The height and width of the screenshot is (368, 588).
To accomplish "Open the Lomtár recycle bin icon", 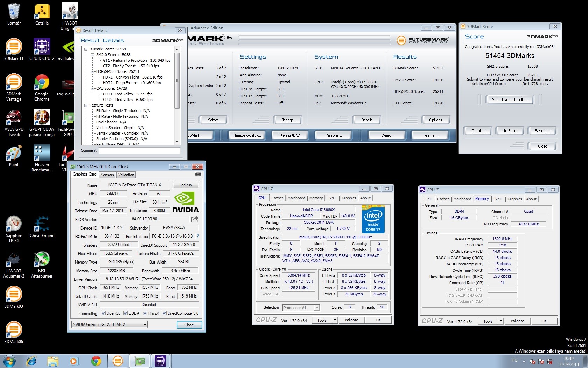I will (14, 14).
